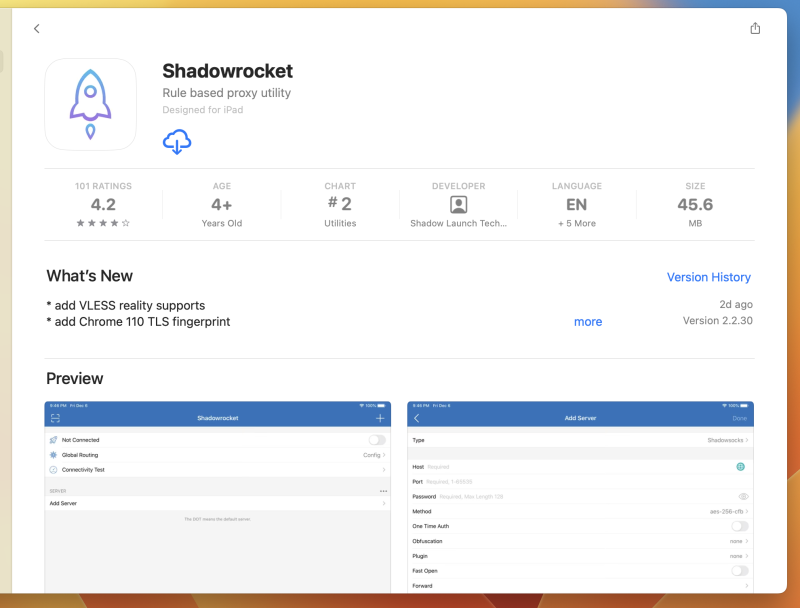Click Done in Add Server preview

pyautogui.click(x=739, y=418)
